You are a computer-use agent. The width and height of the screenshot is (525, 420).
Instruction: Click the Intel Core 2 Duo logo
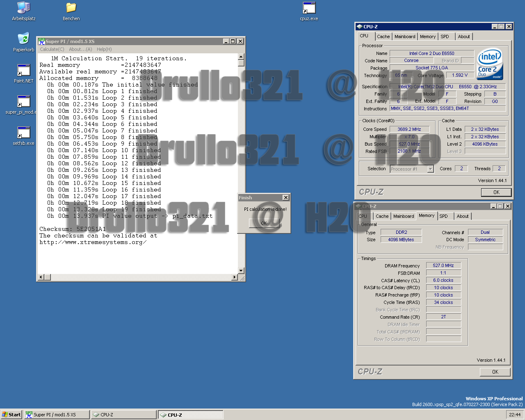(x=490, y=64)
